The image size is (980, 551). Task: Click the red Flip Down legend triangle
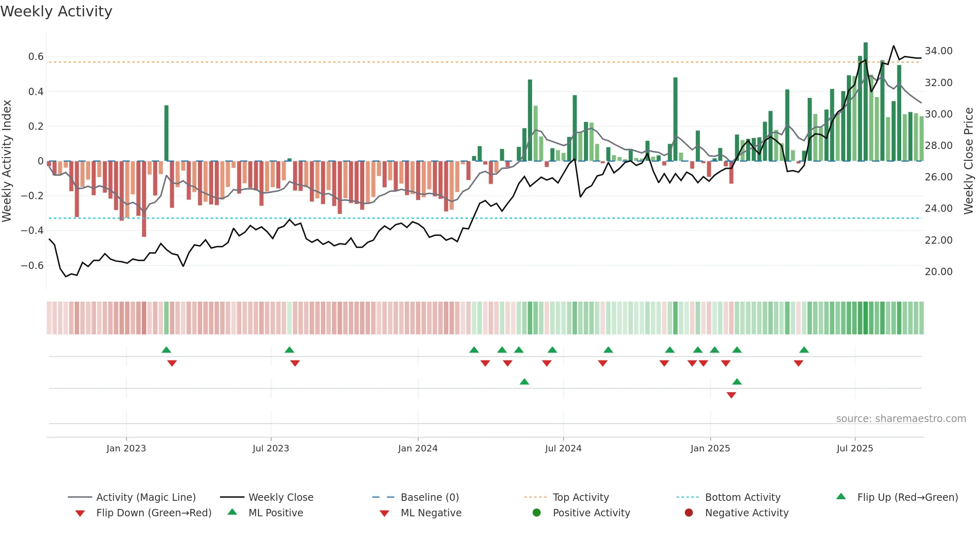click(80, 513)
